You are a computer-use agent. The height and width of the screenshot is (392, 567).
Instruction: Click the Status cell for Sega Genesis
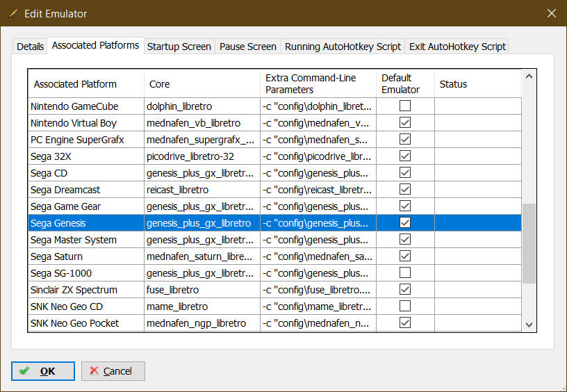(x=478, y=223)
